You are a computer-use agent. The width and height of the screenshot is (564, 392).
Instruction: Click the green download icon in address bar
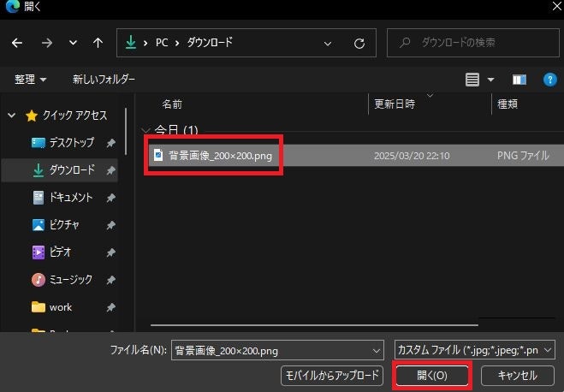point(131,43)
